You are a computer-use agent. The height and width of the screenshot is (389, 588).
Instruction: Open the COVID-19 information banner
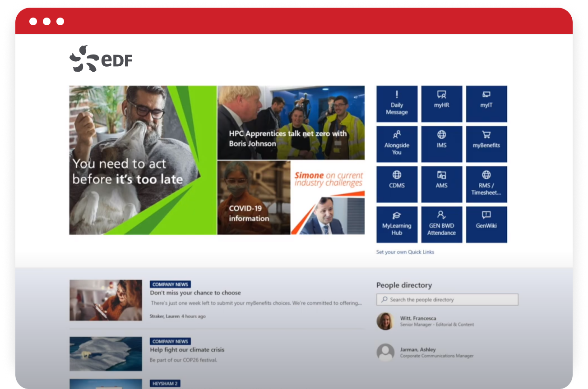point(254,198)
